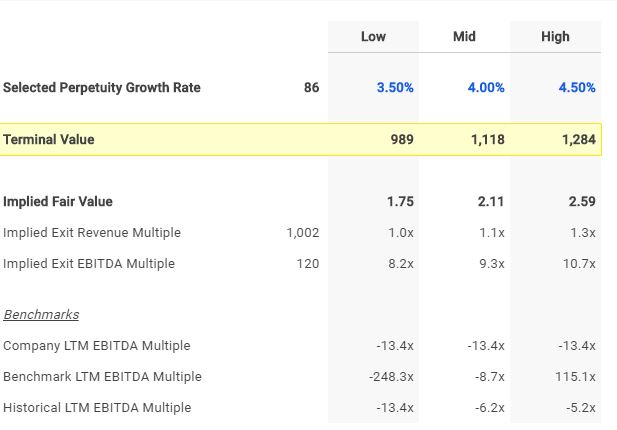Select the 2.11 mid fair value cell
This screenshot has width=617, height=430.
pos(490,202)
